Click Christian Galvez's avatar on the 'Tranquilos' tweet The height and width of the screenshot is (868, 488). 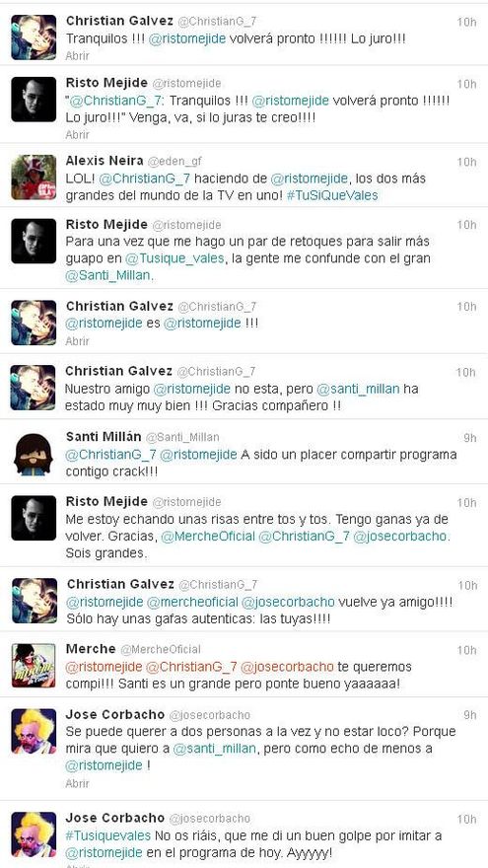[x=34, y=37]
